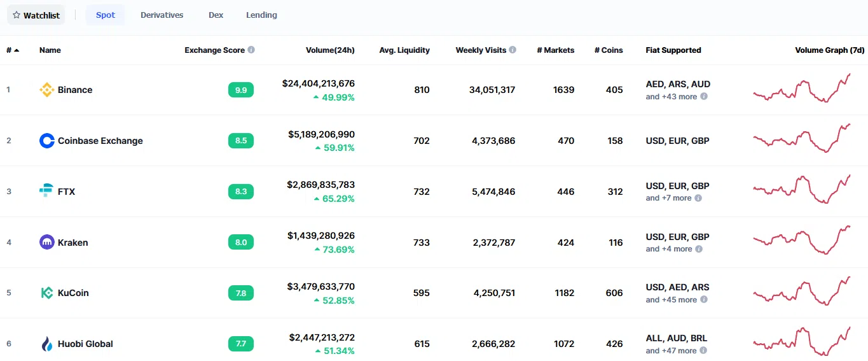The width and height of the screenshot is (868, 361).
Task: Click KuCoin volume $3,479,633,770
Action: coord(321,287)
